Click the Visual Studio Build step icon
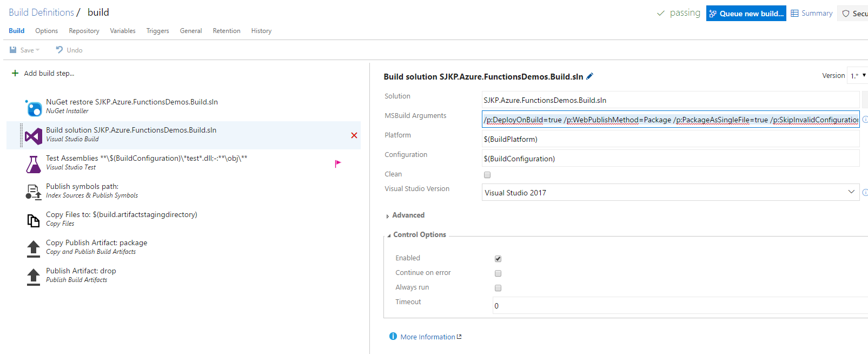868x354 pixels. coord(34,136)
